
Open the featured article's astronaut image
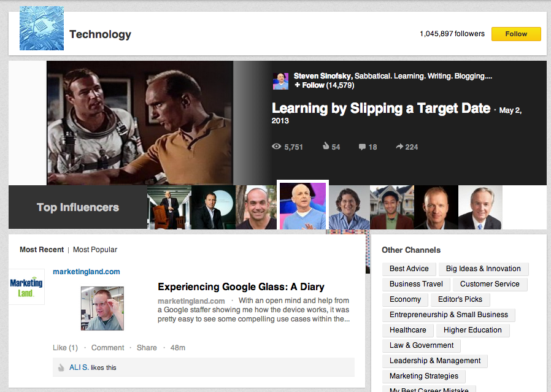[140, 123]
